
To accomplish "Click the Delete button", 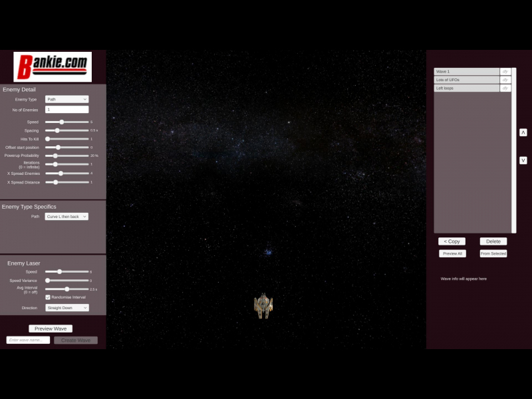I will [493, 241].
